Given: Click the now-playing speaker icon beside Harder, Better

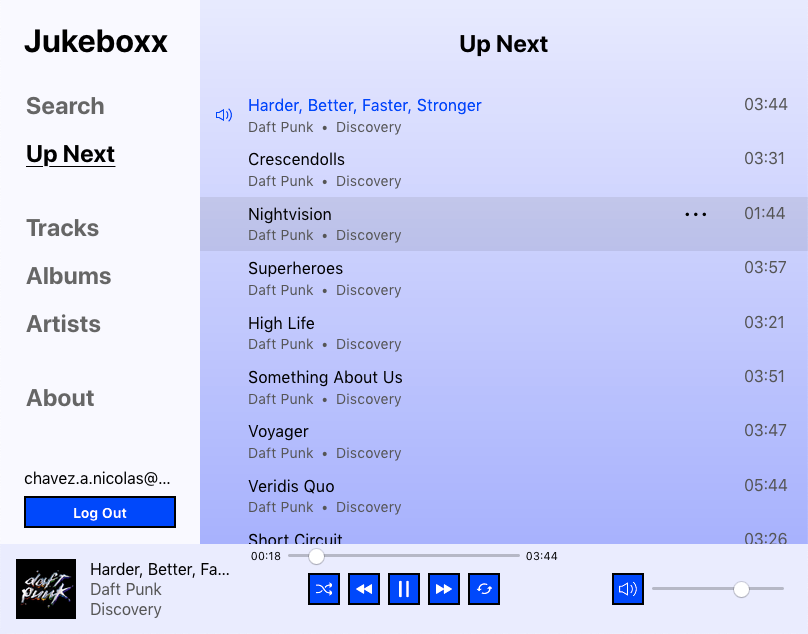Looking at the screenshot, I should coord(224,115).
